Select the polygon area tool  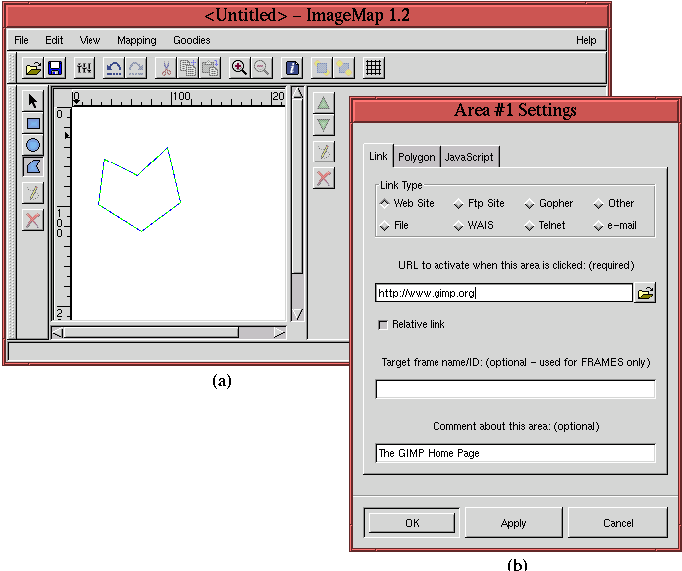click(33, 167)
